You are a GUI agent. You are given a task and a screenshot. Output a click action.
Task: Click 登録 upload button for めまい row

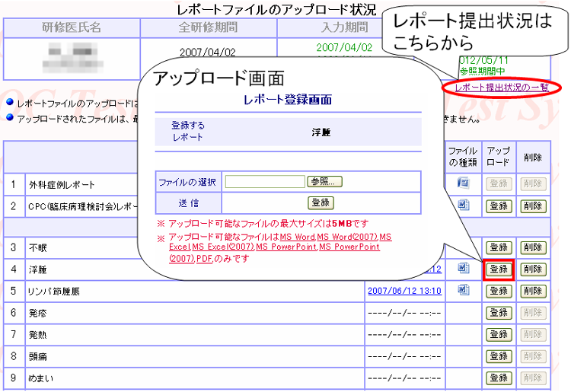click(499, 378)
